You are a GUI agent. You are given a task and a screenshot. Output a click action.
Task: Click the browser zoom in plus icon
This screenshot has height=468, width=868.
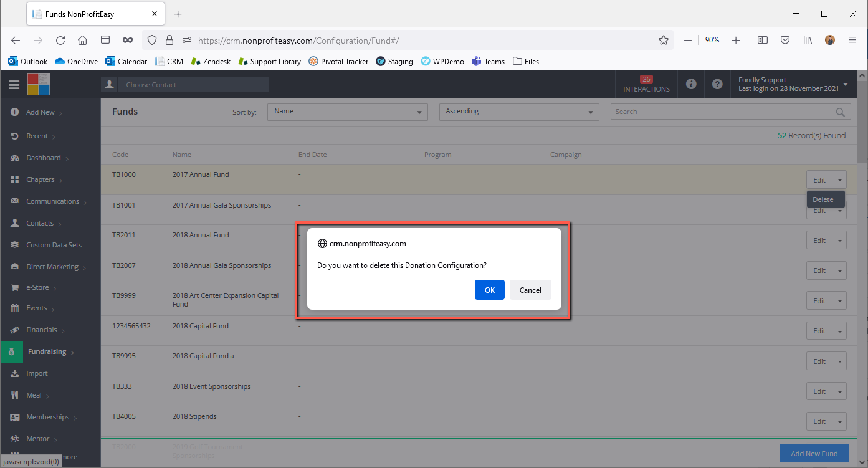pyautogui.click(x=736, y=40)
